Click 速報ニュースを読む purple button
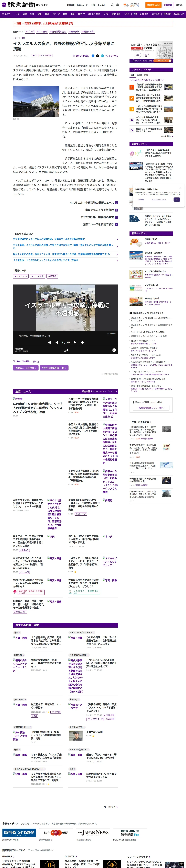Viewport: 186px width, 868px height. pos(26,368)
